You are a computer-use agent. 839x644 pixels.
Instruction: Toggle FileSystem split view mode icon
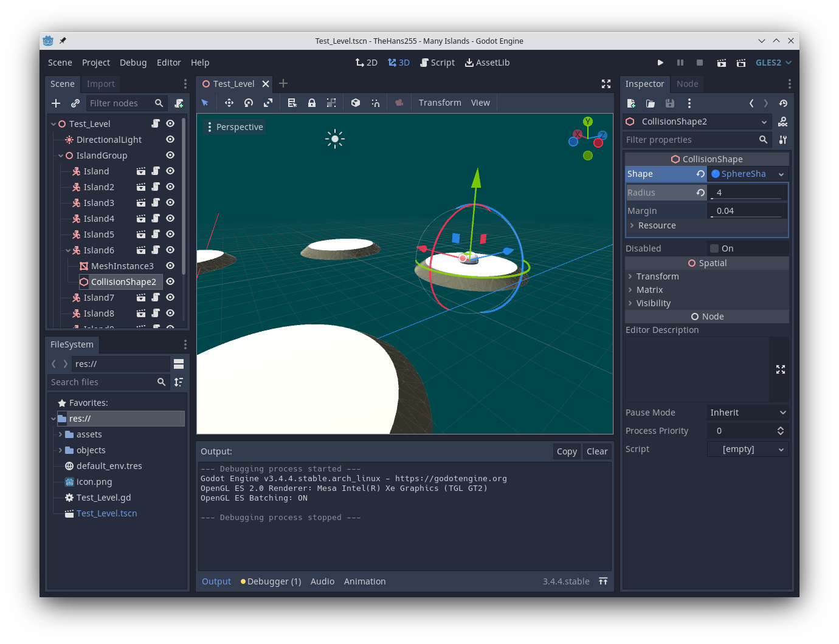click(x=179, y=364)
